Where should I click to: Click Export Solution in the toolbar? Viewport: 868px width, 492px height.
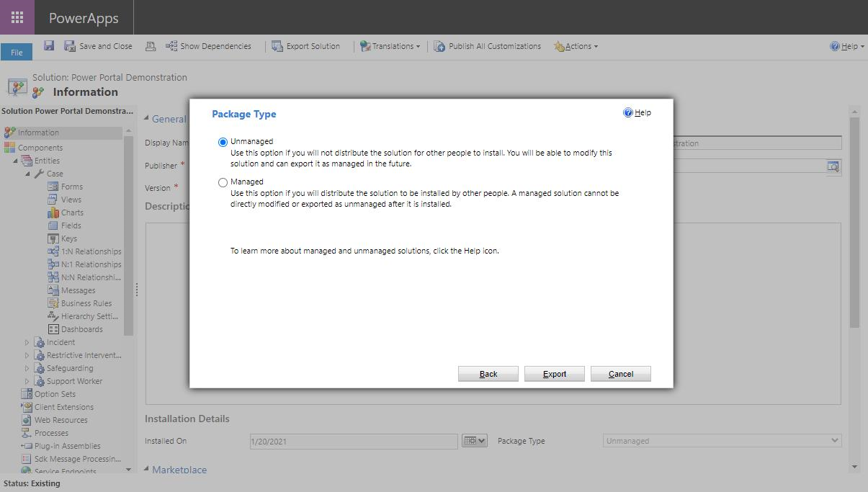[x=305, y=46]
